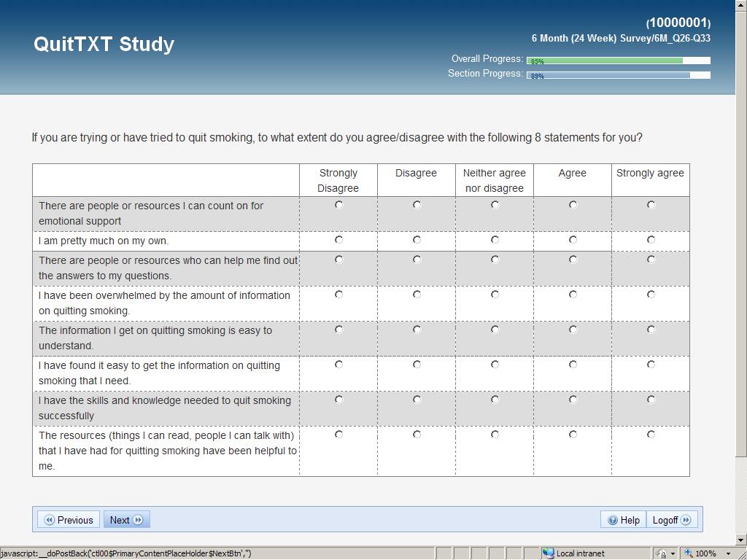
Task: Click the 'Neither agree nor disagree' column header
Action: tap(495, 181)
